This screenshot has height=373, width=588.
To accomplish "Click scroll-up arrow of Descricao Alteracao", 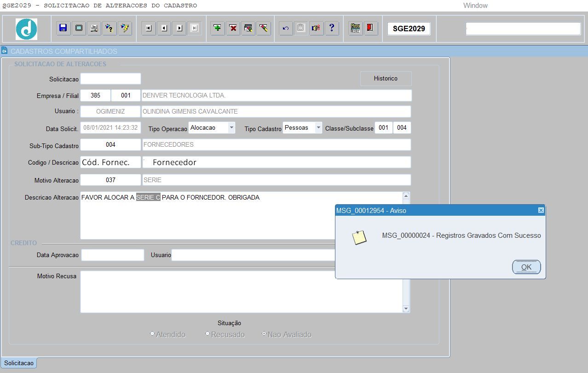I will (406, 196).
